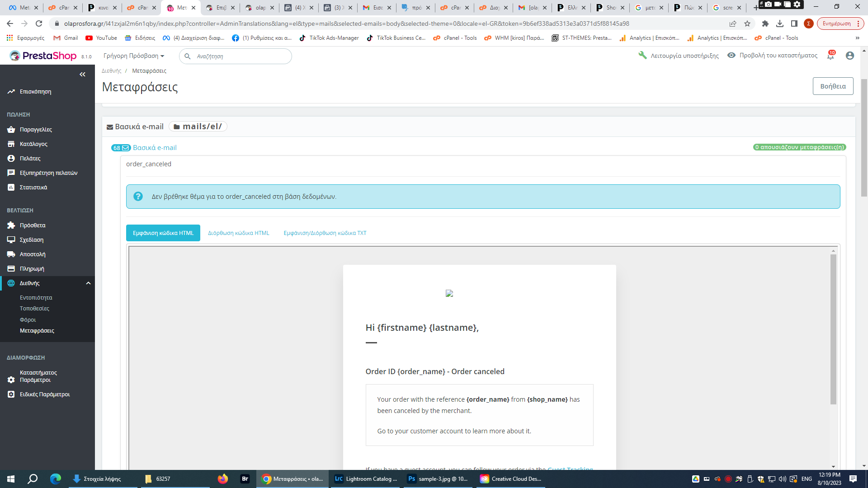Open Τοποθεσίες submenu link
Viewport: 868px width, 488px height.
pos(34,309)
